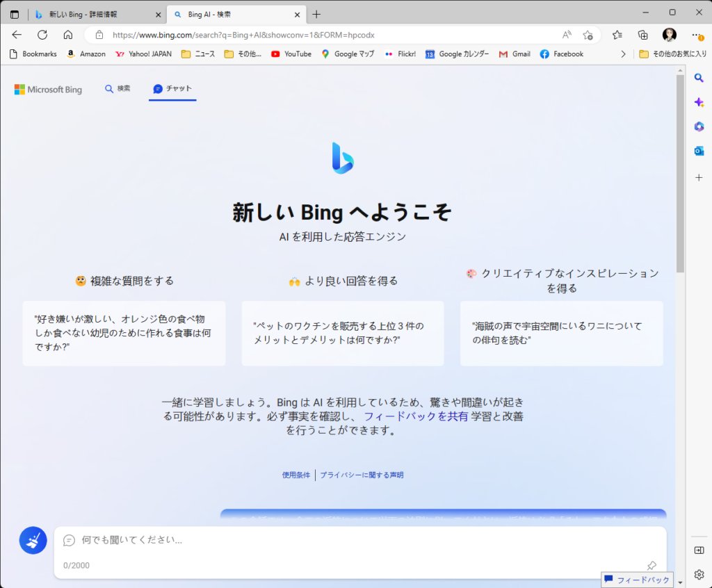Toggle the pin icon in the chat box
712x588 pixels.
(651, 565)
